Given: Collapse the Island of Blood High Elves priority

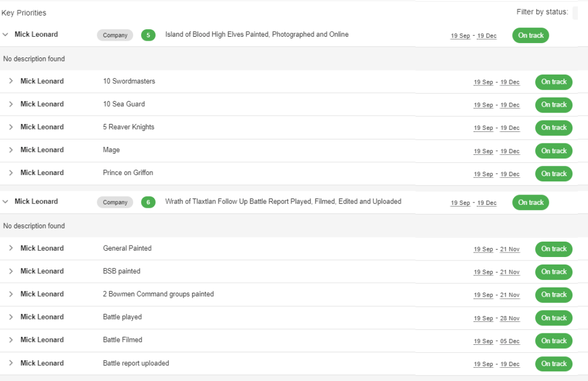Looking at the screenshot, I should [x=6, y=34].
